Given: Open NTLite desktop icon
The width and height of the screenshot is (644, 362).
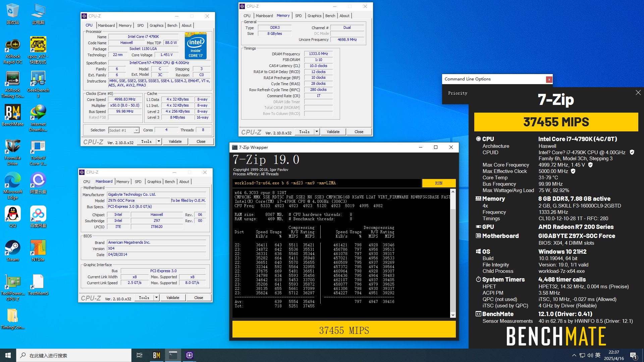Looking at the screenshot, I should tap(38, 251).
